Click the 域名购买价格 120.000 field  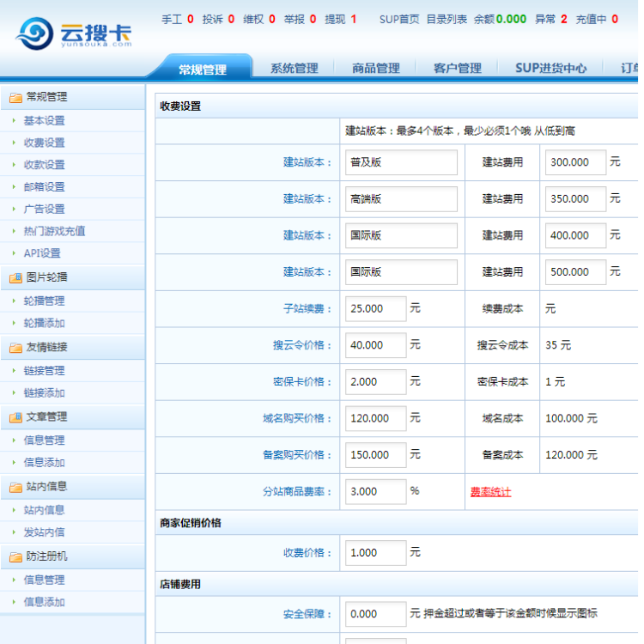click(x=376, y=418)
